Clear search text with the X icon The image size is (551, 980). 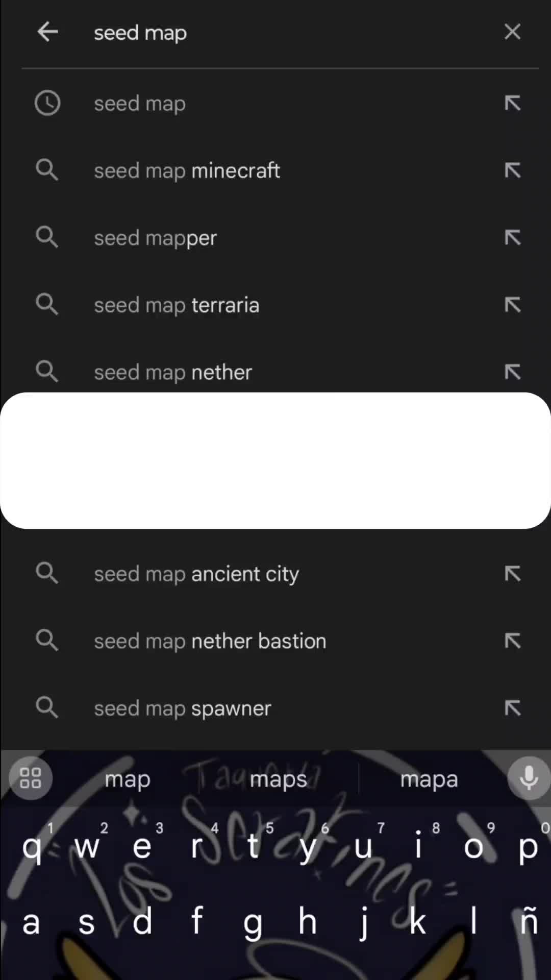(512, 32)
